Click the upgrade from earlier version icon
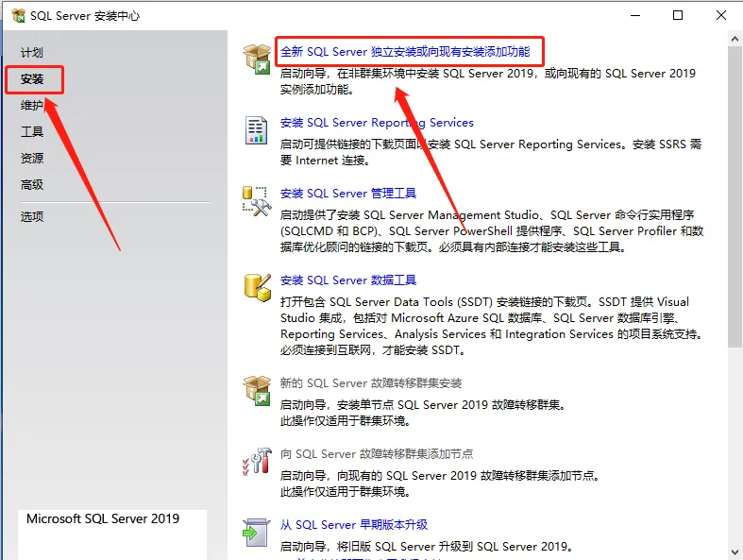The image size is (743, 560). [256, 533]
